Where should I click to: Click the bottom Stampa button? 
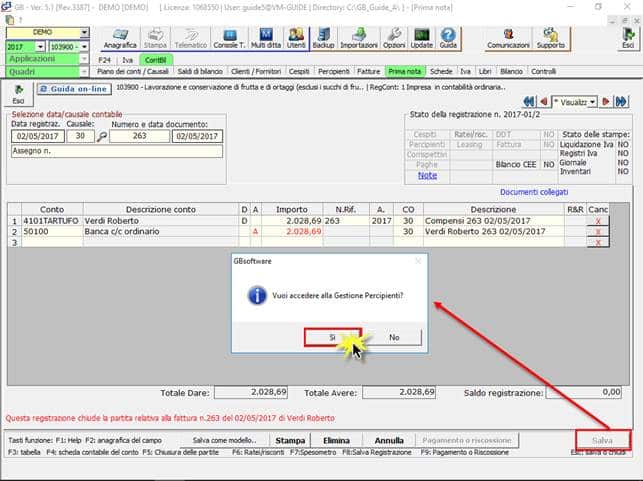(290, 440)
